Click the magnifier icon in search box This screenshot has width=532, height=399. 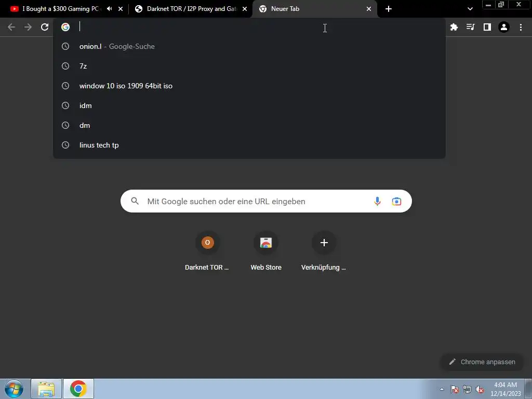(x=135, y=201)
